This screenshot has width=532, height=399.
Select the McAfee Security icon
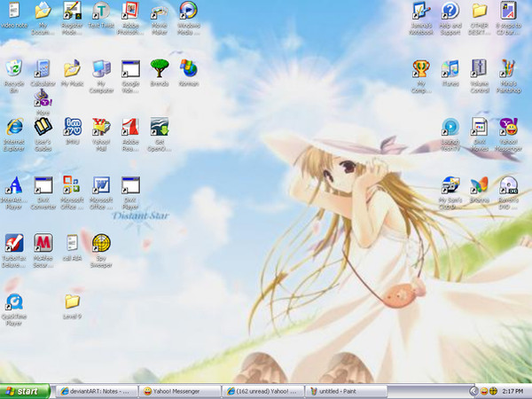tap(43, 243)
